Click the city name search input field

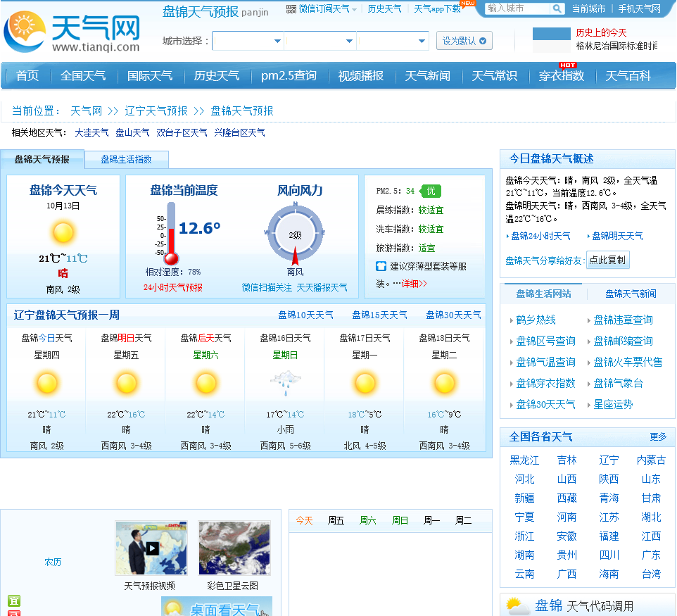(518, 8)
